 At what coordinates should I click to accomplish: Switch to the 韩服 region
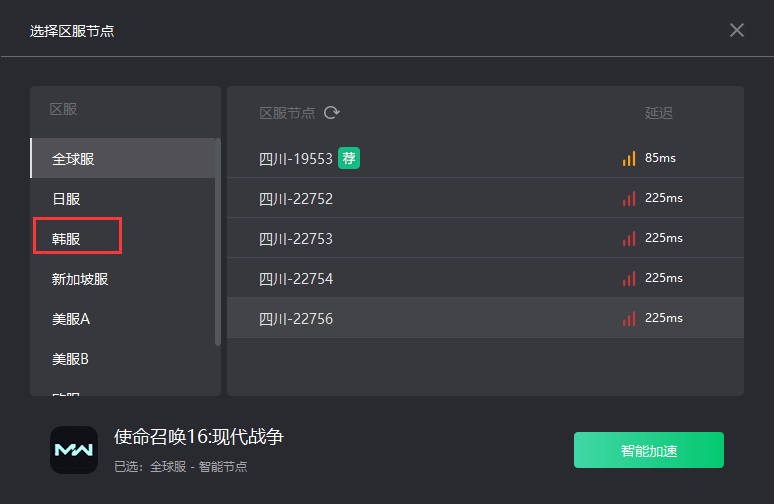pos(123,238)
